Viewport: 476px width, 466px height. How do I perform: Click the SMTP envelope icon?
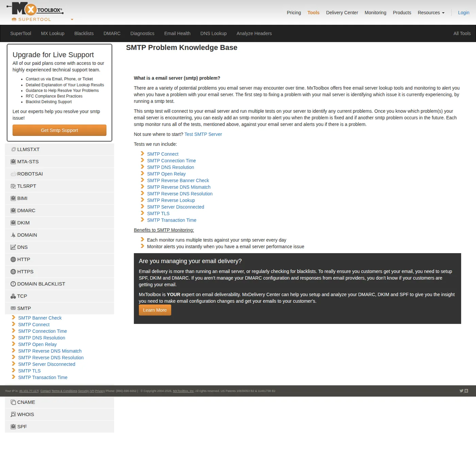coord(13,309)
